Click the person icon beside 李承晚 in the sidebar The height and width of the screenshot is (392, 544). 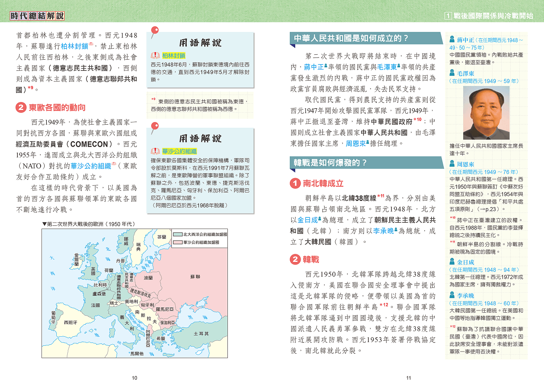[x=452, y=295]
